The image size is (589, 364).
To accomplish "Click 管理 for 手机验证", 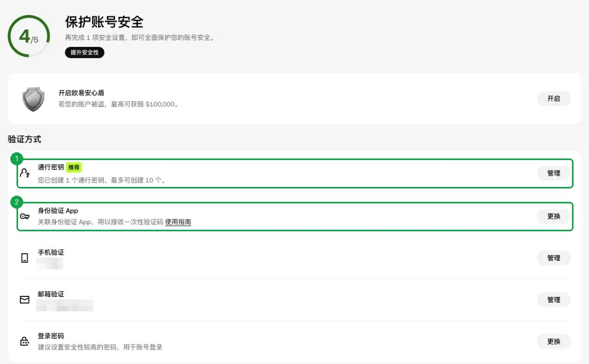I will pyautogui.click(x=553, y=258).
